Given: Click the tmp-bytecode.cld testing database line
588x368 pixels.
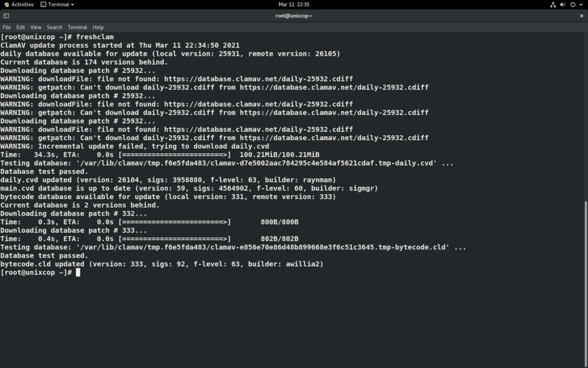Looking at the screenshot, I should pos(233,247).
